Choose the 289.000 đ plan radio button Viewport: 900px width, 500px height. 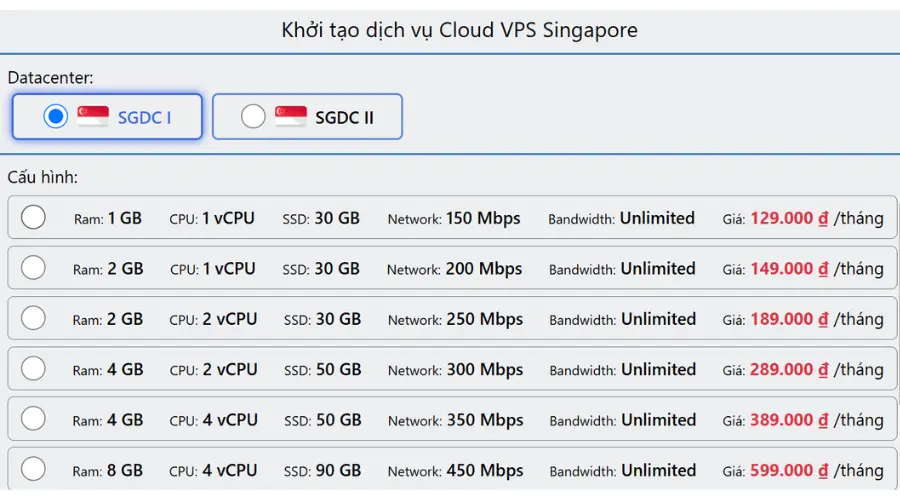click(x=33, y=369)
